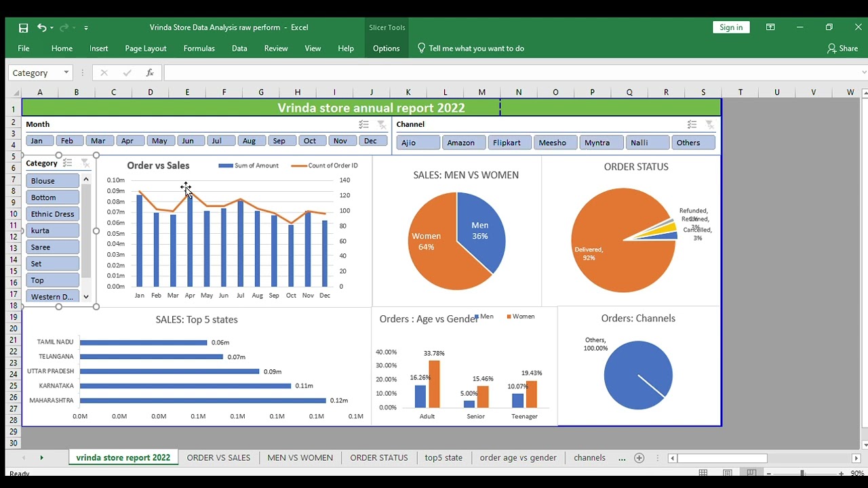Open Ribbon Display Options icon

tap(770, 27)
